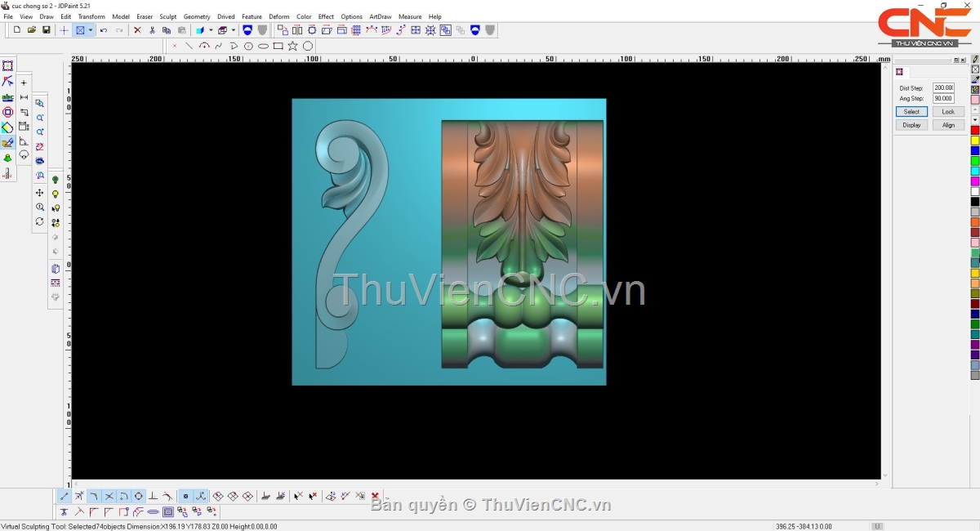The image size is (980, 531).
Task: Expand the view-mode dropdown arrow next to boxed X
Action: coord(91,30)
